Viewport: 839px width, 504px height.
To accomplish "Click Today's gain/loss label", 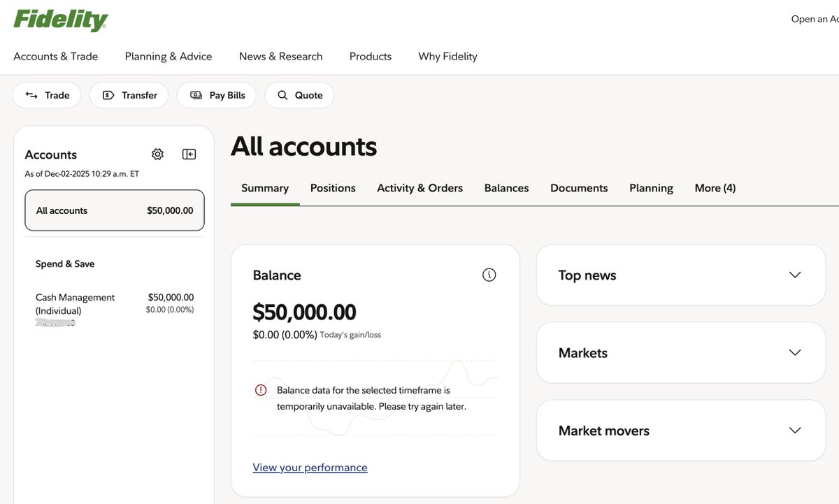I will (350, 335).
